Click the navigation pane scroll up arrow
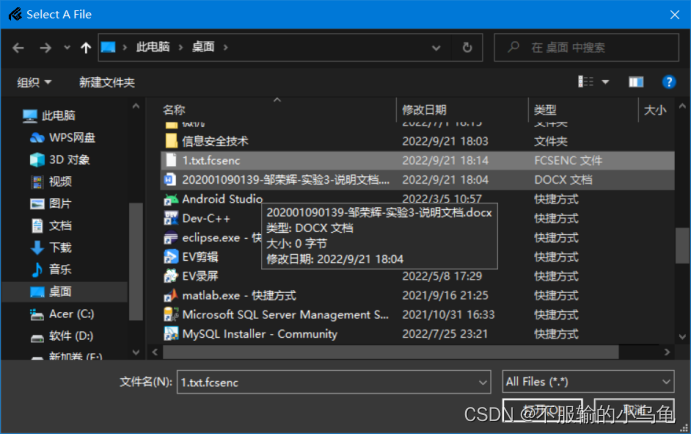The width and height of the screenshot is (692, 434). pyautogui.click(x=136, y=106)
